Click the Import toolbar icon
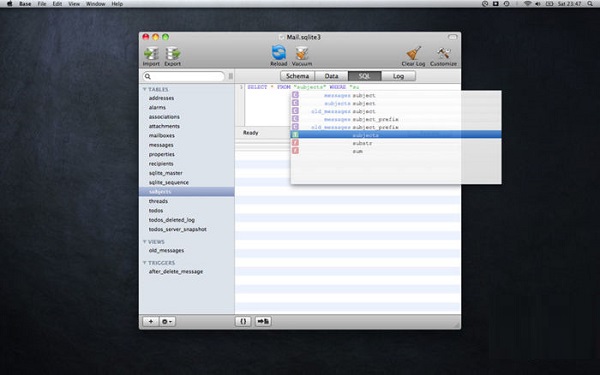The height and width of the screenshot is (375, 600). [x=151, y=54]
